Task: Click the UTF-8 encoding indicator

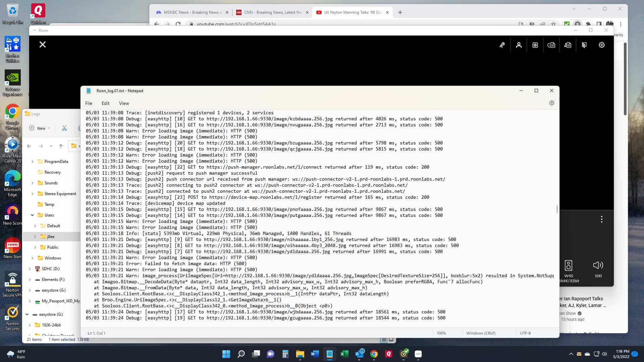Action: coord(525,333)
